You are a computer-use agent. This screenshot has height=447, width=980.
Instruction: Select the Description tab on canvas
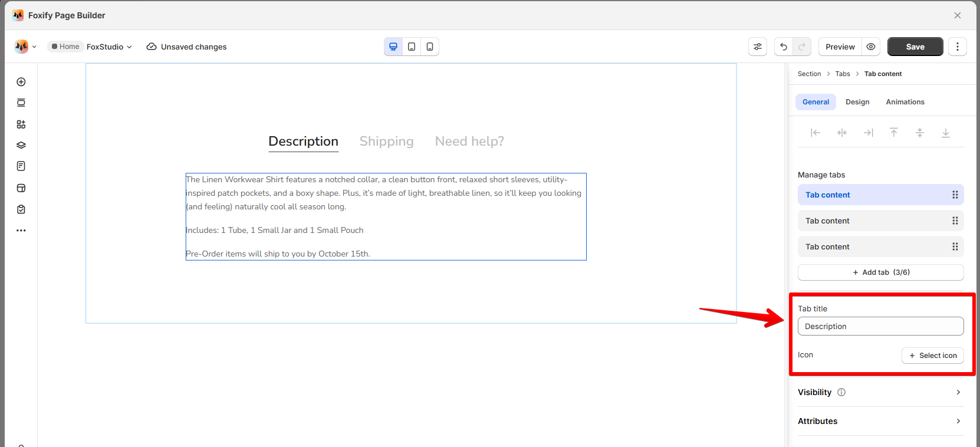[x=304, y=142]
